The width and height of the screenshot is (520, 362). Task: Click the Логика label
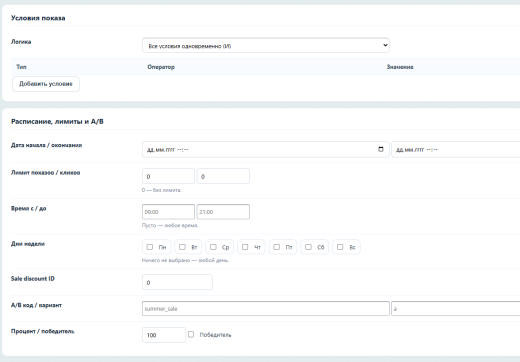click(21, 42)
